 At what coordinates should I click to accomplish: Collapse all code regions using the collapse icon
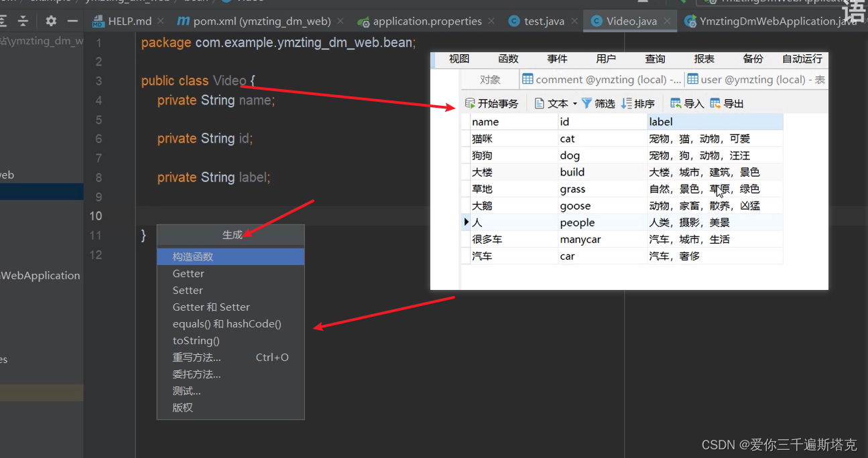(x=24, y=21)
